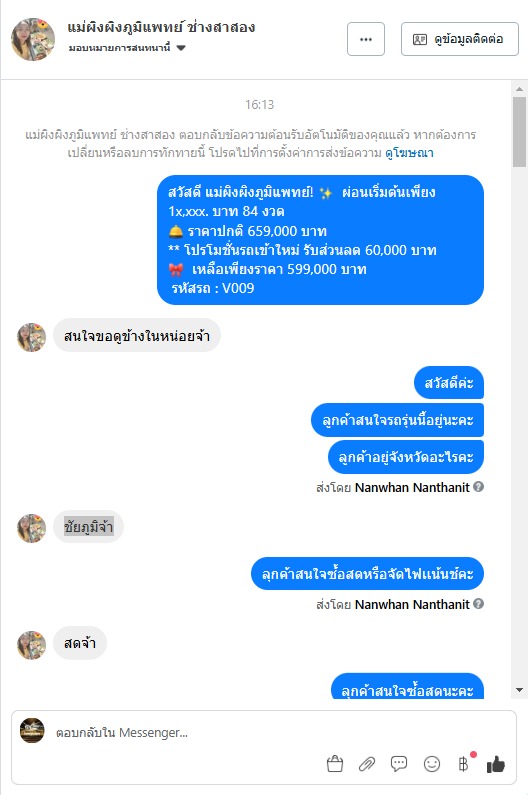Open the shopping bag product icon
The image size is (528, 795).
[335, 764]
